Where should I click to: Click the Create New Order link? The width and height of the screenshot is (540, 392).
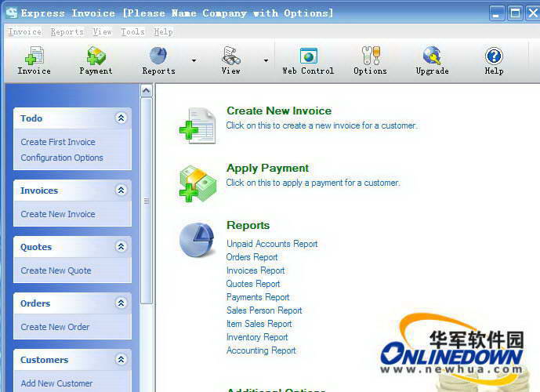click(x=55, y=327)
